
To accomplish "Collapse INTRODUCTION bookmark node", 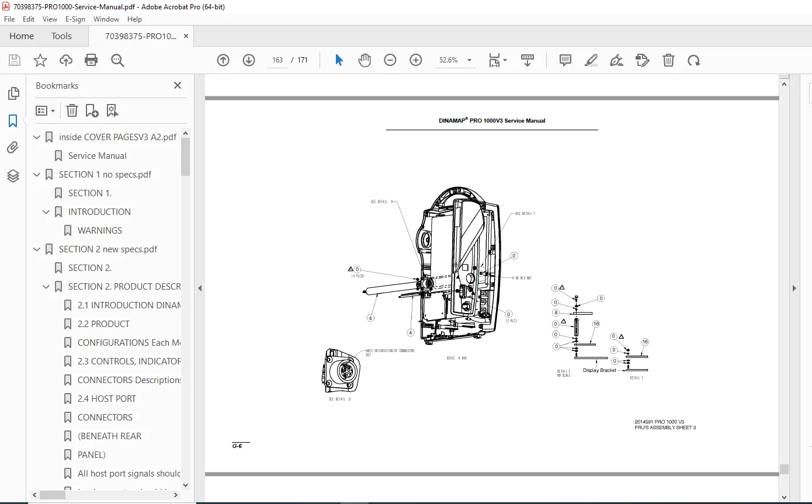I will pyautogui.click(x=46, y=212).
